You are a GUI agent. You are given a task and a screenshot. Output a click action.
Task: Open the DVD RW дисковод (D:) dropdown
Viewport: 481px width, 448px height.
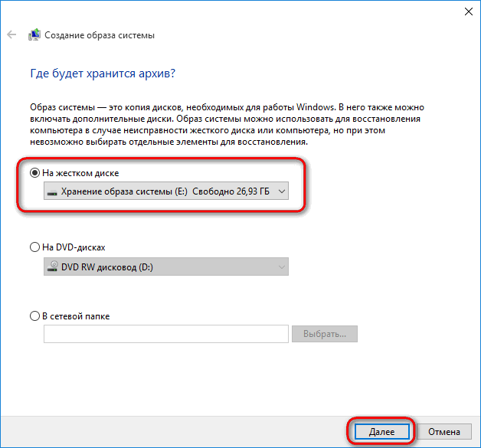[166, 267]
